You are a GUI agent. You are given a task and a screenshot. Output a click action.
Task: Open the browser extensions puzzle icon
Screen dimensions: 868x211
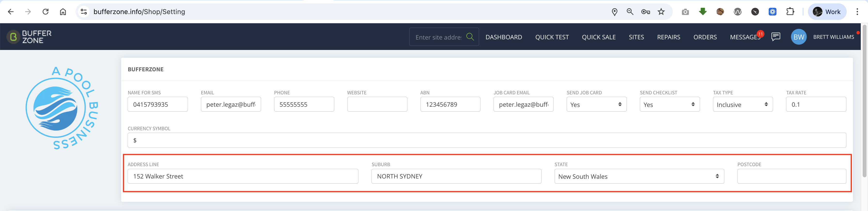[790, 12]
